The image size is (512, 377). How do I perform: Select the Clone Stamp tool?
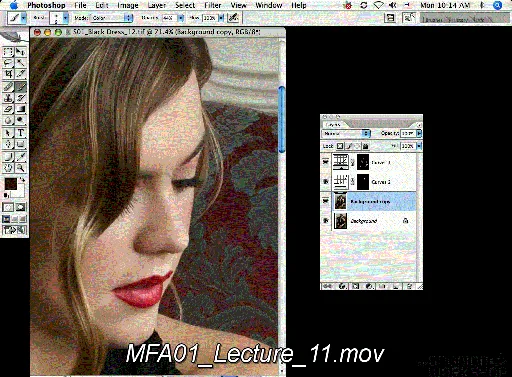tap(8, 98)
